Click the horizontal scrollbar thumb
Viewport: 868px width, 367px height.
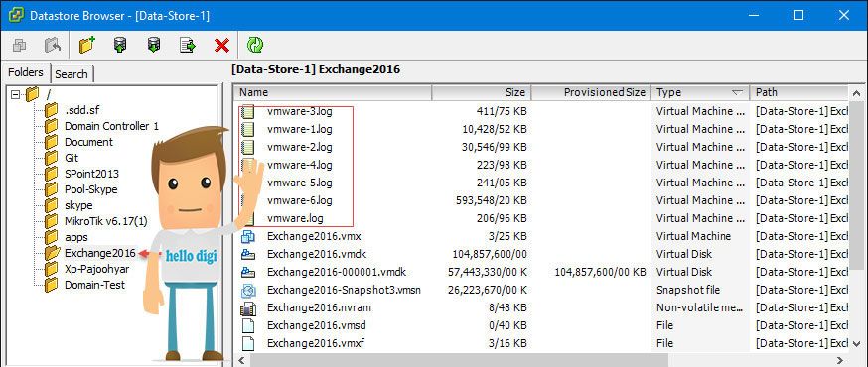[x=459, y=360]
